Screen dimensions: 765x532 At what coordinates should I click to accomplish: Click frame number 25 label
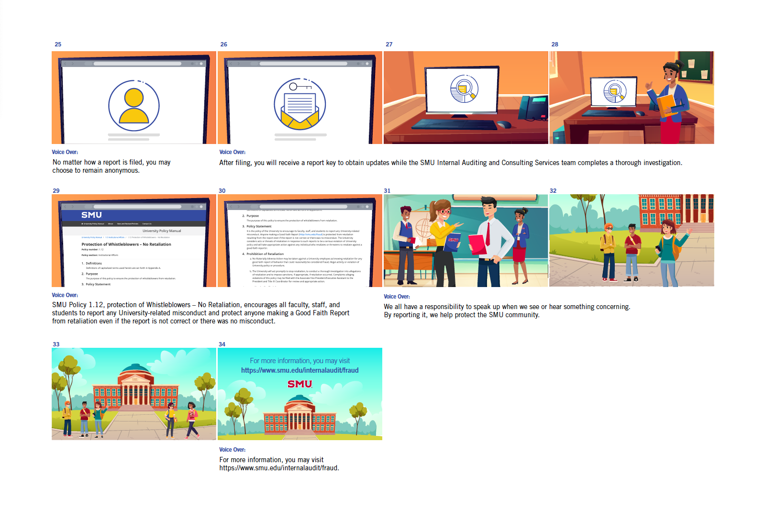click(58, 44)
